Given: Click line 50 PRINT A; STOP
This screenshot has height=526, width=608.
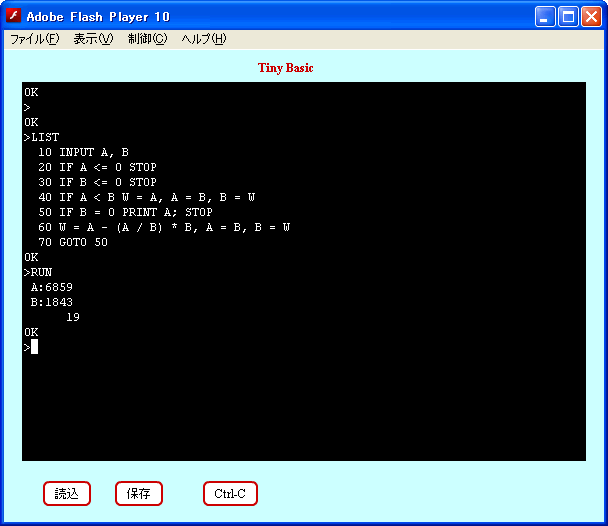Looking at the screenshot, I should pyautogui.click(x=125, y=212).
